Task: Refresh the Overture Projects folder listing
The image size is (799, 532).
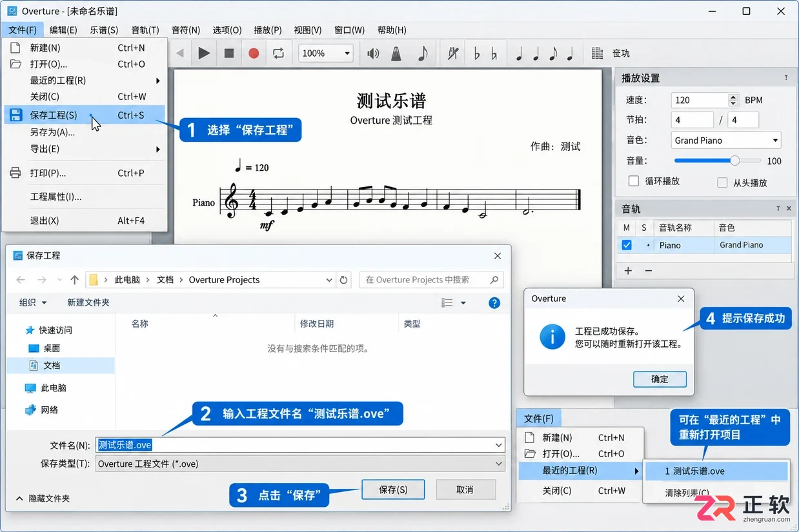Action: [x=344, y=280]
